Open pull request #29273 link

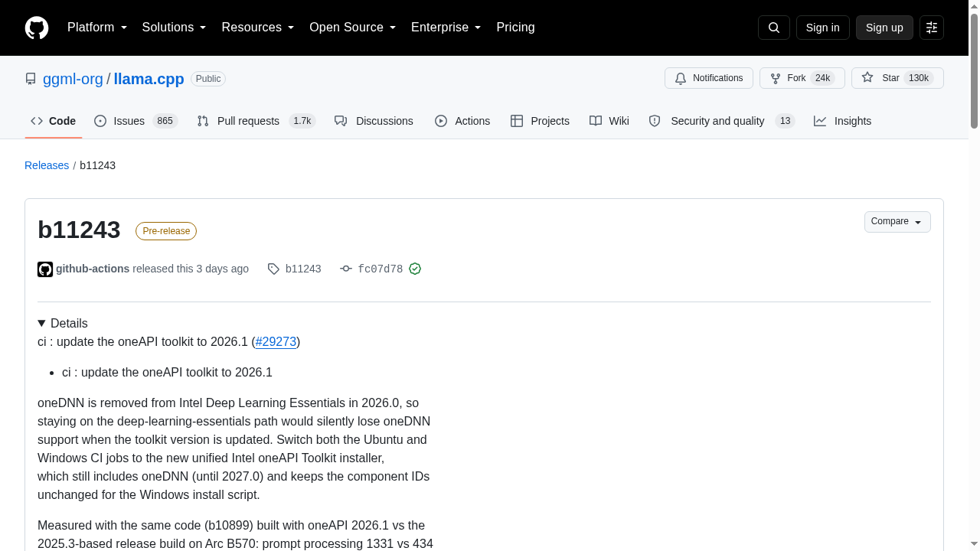(276, 342)
